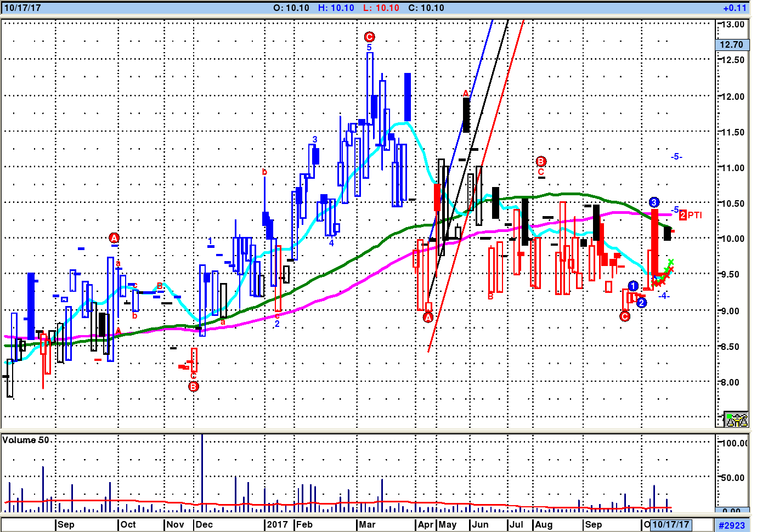Click the 2017 year marker on time axis
The width and height of the screenshot is (768, 532).
point(277,524)
